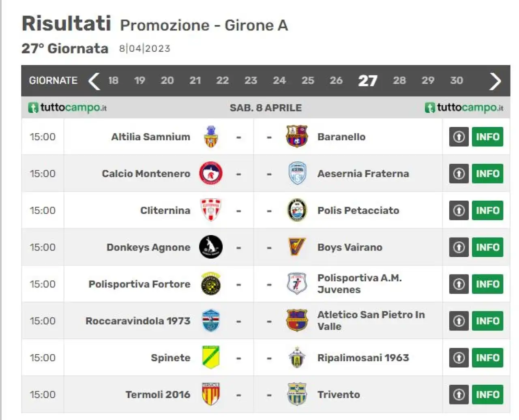Image resolution: width=519 pixels, height=420 pixels.
Task: Open the Calcio Montenero club logo
Action: click(x=211, y=174)
